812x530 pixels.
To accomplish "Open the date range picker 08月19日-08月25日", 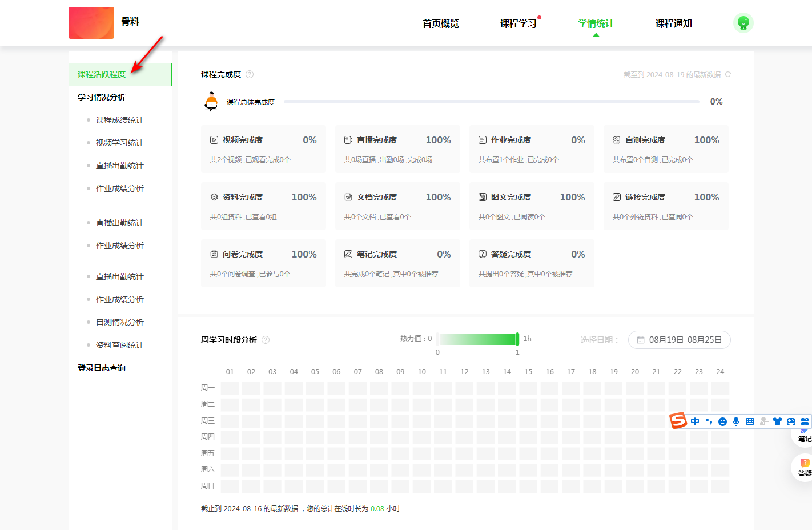I will [679, 340].
